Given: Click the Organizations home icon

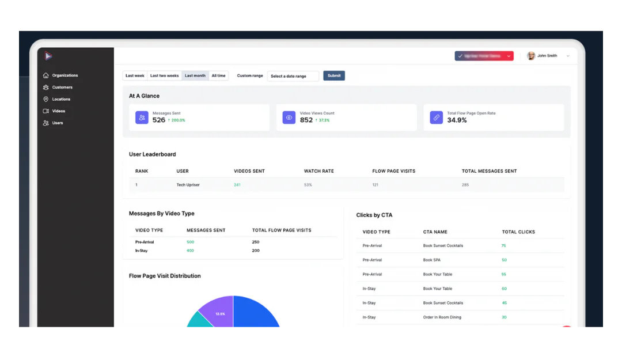Looking at the screenshot, I should [45, 75].
